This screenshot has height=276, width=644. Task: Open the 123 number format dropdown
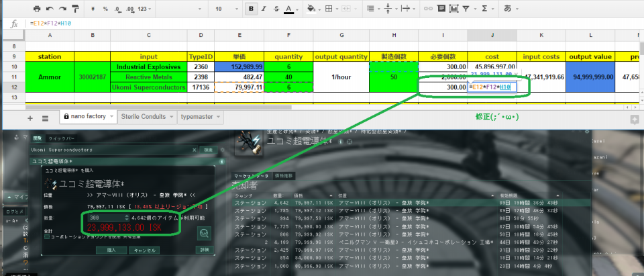pyautogui.click(x=144, y=9)
